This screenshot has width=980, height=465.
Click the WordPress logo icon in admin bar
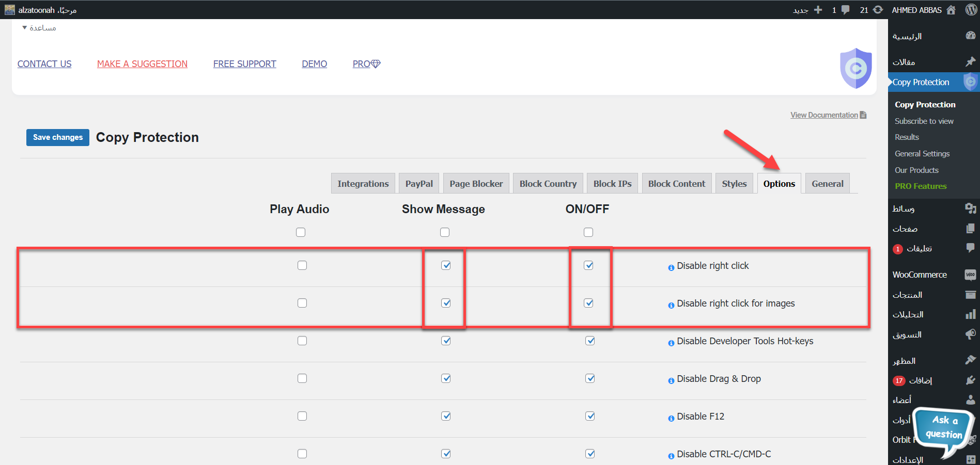click(x=971, y=10)
